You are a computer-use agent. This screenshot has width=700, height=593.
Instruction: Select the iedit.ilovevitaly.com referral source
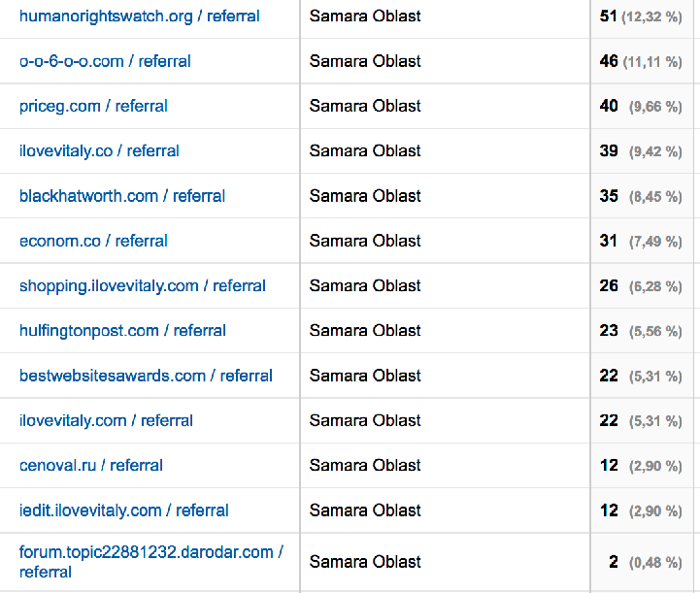click(x=124, y=511)
